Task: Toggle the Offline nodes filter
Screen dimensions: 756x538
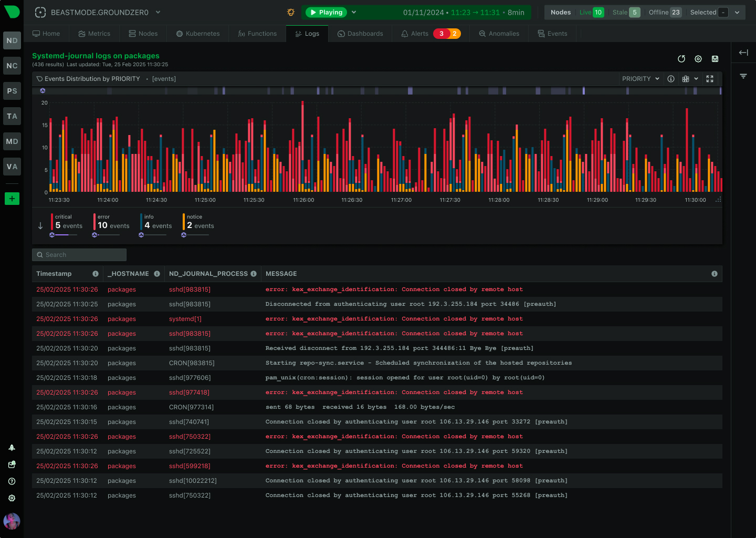Action: pos(665,12)
